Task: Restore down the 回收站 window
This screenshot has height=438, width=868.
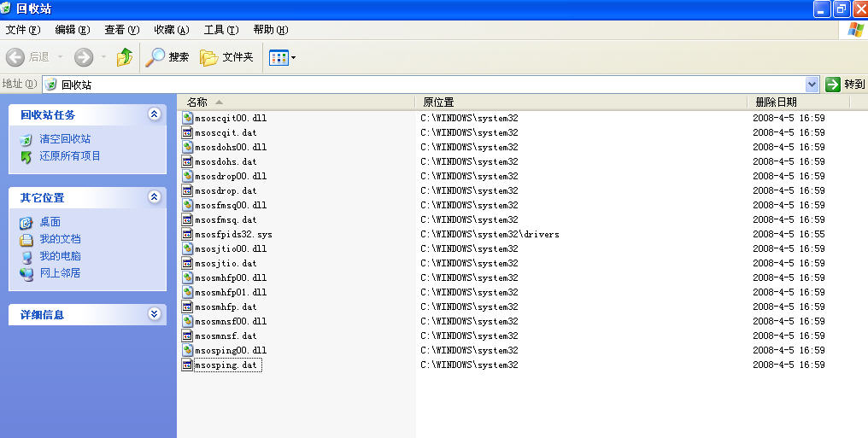Action: (x=842, y=9)
